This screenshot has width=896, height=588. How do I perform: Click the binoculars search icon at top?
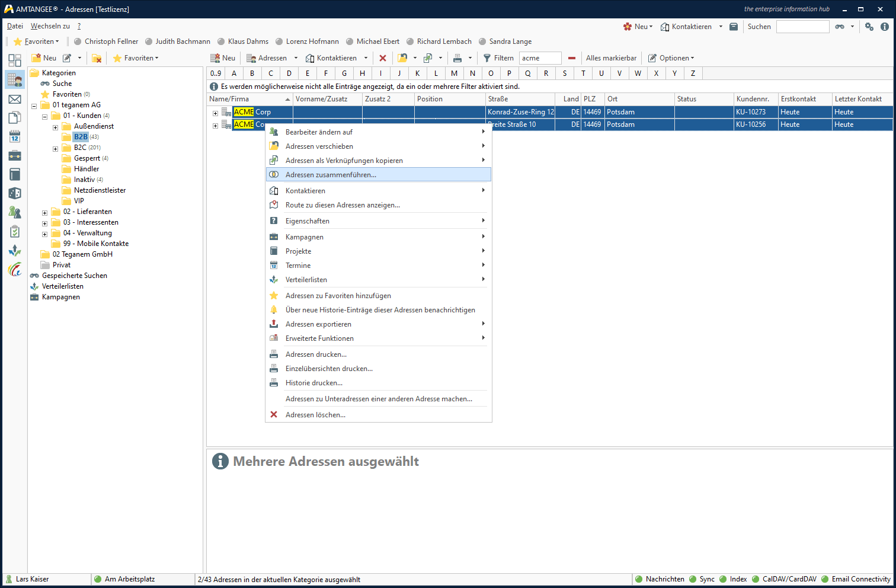coord(840,27)
